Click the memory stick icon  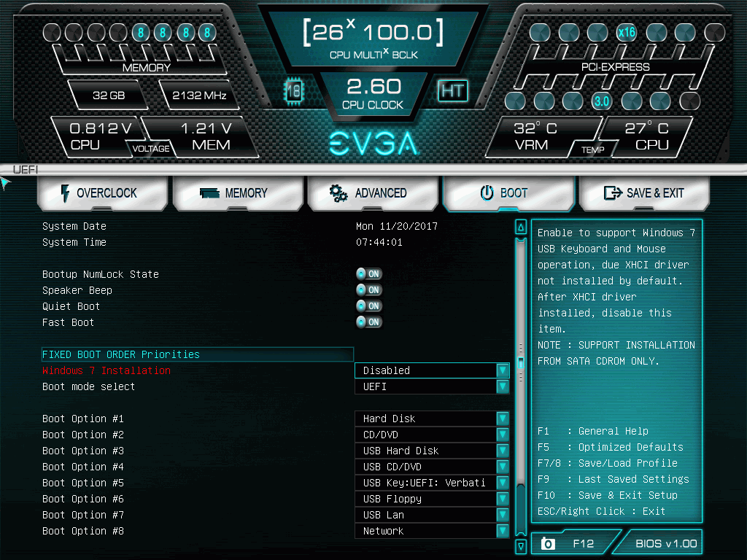point(209,192)
